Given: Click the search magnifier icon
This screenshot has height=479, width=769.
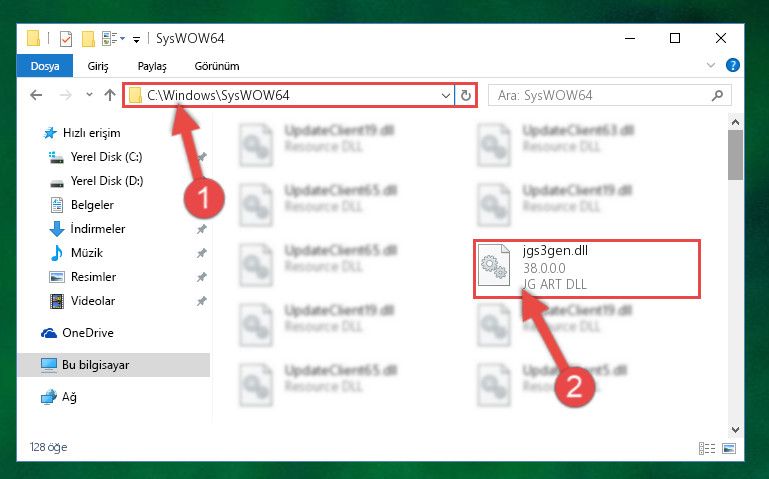Looking at the screenshot, I should click(717, 95).
